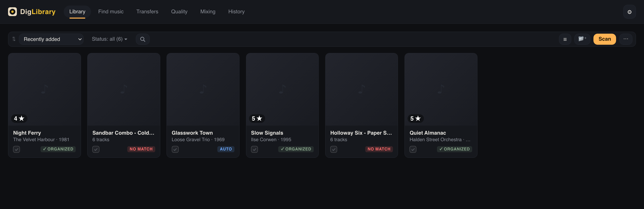The height and width of the screenshot is (209, 644).
Task: Go to the Transfers tab
Action: coord(147,12)
